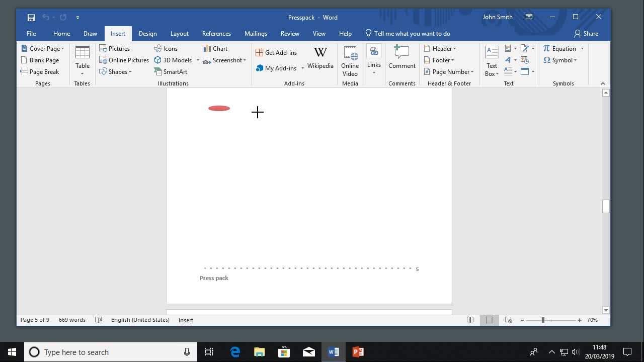The width and height of the screenshot is (644, 362).
Task: Insert a Wikipedia add-in lookup
Action: pyautogui.click(x=320, y=58)
